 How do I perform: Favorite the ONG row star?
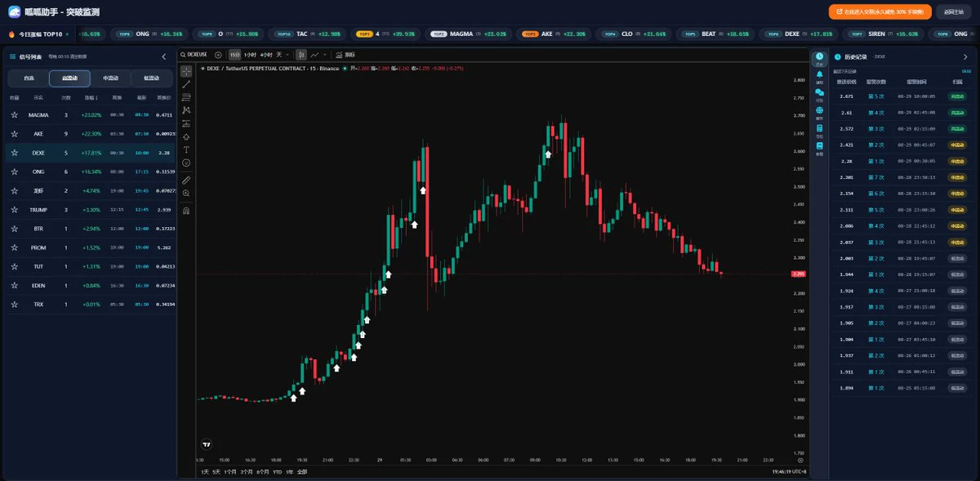click(x=14, y=171)
